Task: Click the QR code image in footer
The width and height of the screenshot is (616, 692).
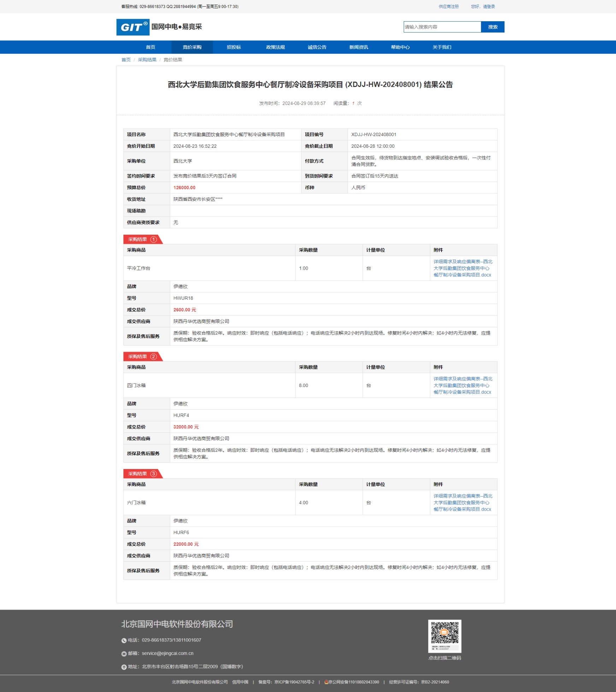Action: [444, 635]
